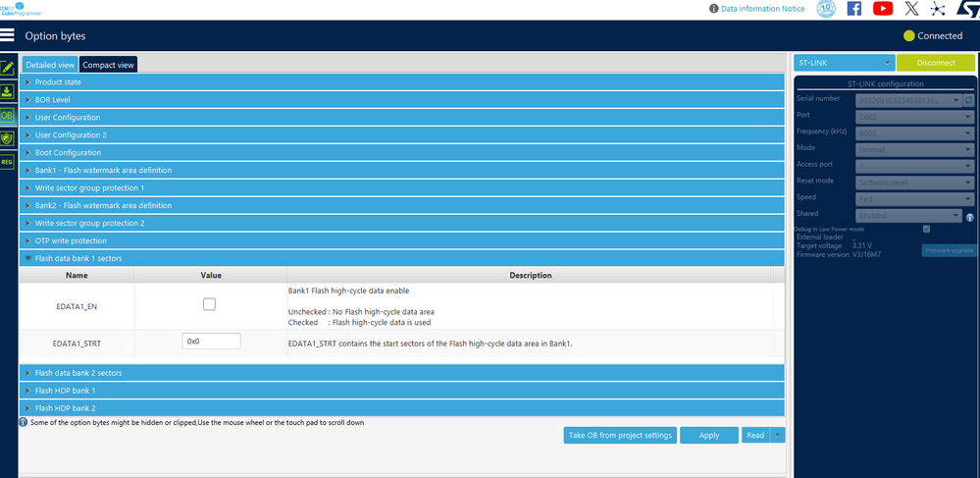Open the Read button dropdown arrow
Image resolution: width=980 pixels, height=478 pixels.
[x=778, y=435]
